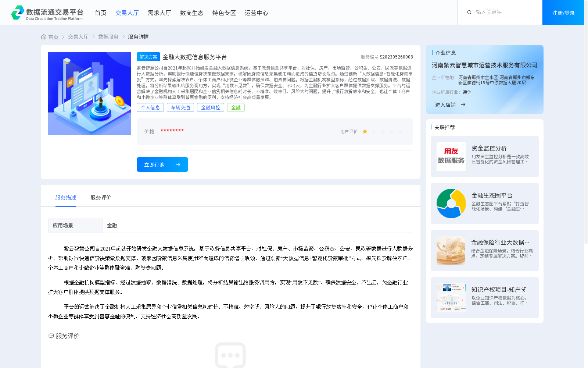The height and width of the screenshot is (368, 588).
Task: Click the fifth rating star
Action: tap(400, 132)
